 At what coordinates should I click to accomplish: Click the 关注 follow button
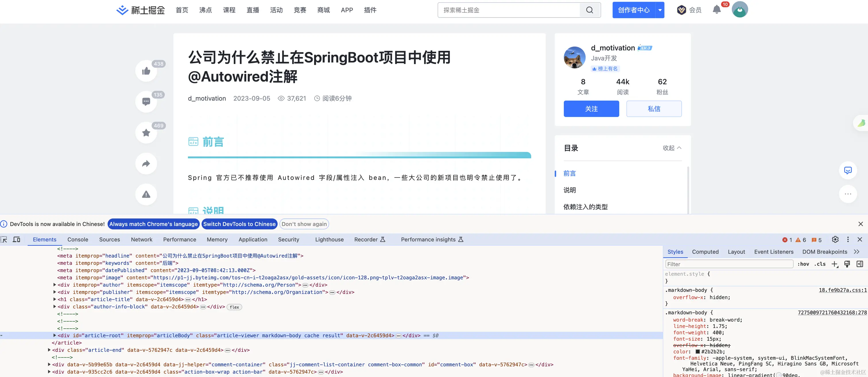point(591,109)
